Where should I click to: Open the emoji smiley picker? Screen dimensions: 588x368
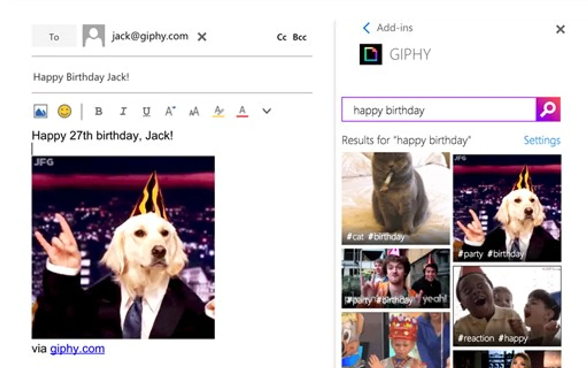(x=65, y=111)
